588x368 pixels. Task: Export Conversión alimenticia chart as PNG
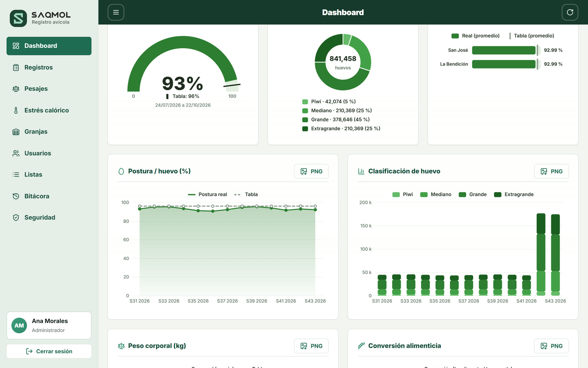click(x=551, y=346)
